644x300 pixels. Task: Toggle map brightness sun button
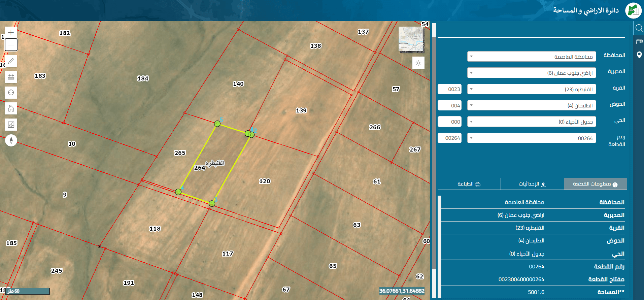(418, 63)
